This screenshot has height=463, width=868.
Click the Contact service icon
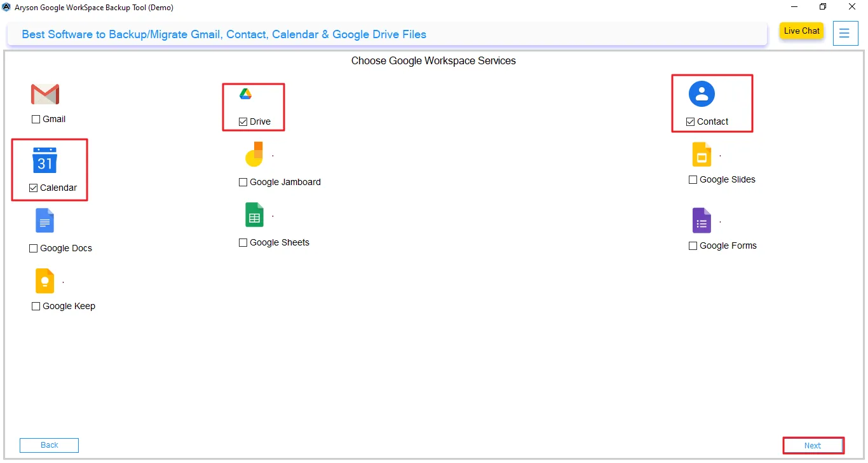click(702, 93)
